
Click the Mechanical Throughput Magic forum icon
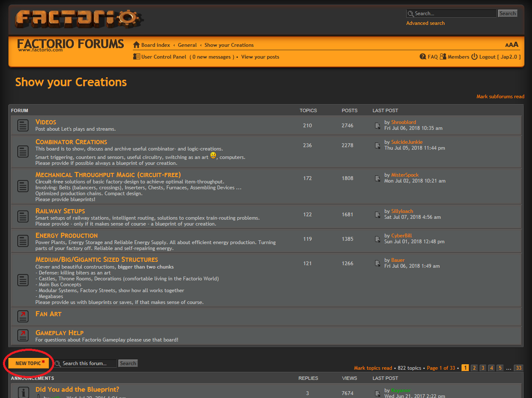[x=23, y=186]
